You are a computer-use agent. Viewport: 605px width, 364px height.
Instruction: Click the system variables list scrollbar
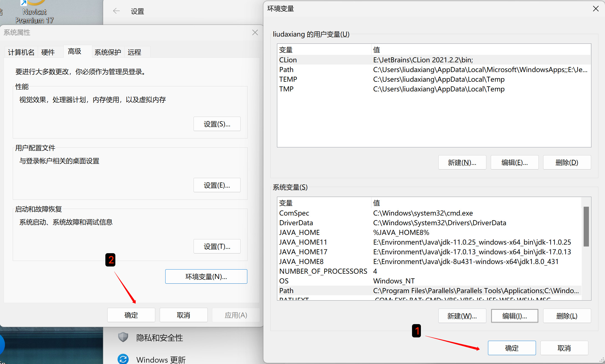pyautogui.click(x=586, y=226)
